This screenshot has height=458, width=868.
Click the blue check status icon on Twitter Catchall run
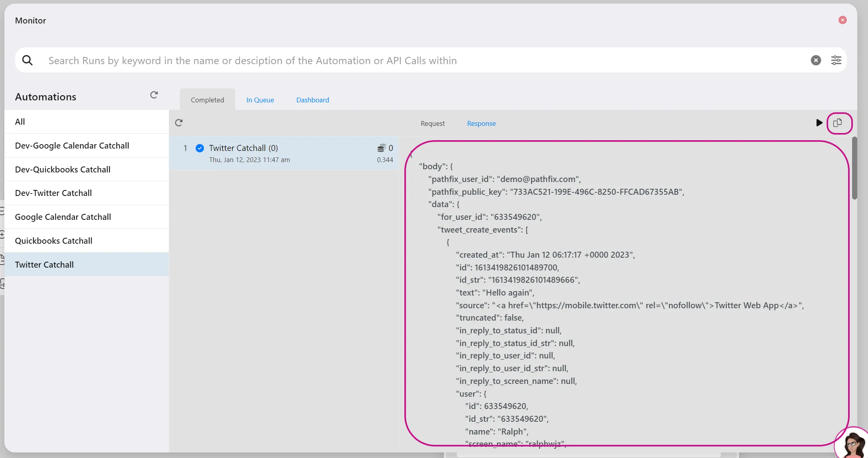(200, 148)
